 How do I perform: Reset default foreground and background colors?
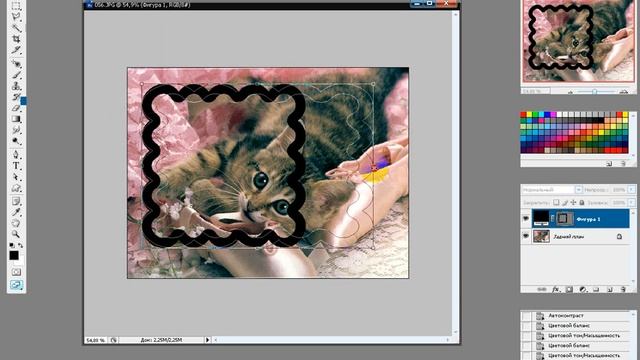pos(12,245)
